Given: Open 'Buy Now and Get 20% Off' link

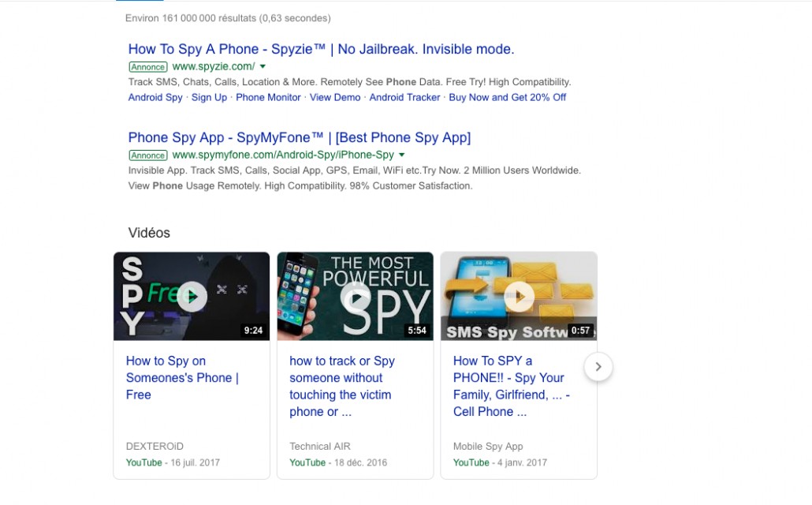Looking at the screenshot, I should [x=508, y=98].
